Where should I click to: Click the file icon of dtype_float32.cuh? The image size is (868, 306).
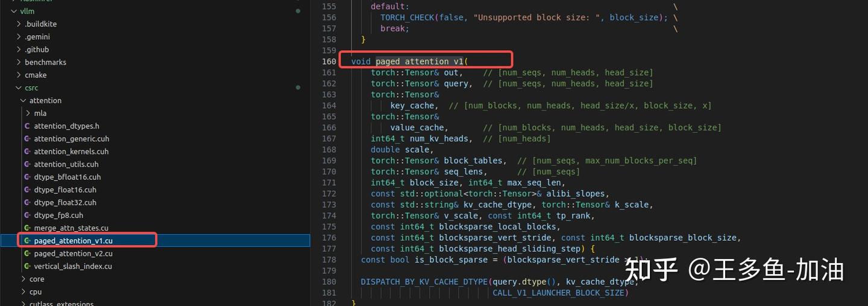27,202
